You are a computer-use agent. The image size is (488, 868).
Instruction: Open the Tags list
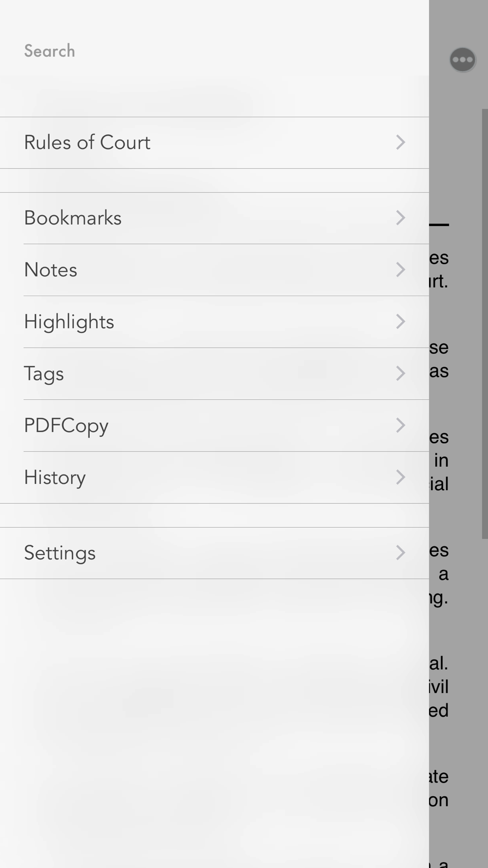(x=44, y=374)
